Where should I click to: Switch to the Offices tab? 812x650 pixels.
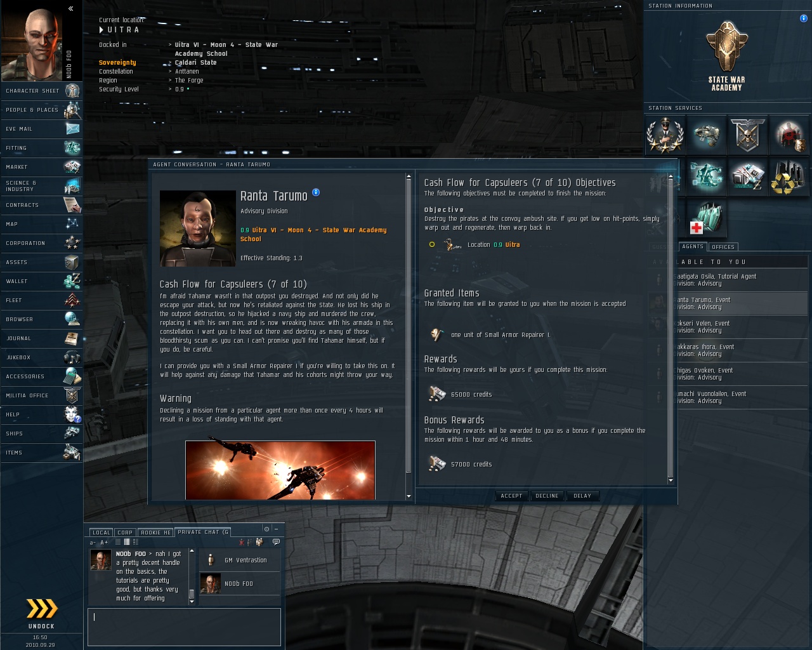coord(723,247)
